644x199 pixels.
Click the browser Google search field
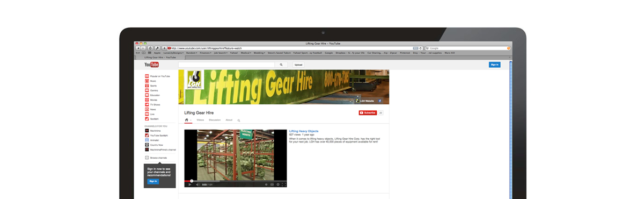click(467, 48)
